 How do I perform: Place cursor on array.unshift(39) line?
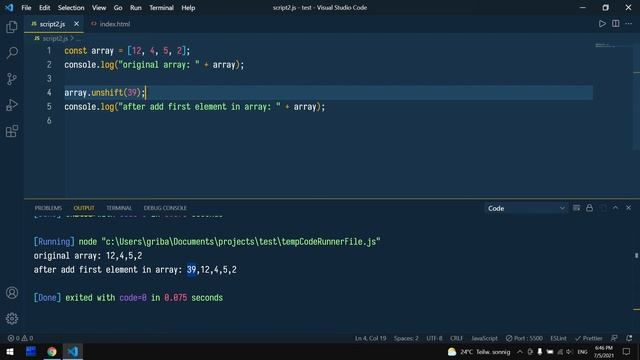tap(329, 93)
